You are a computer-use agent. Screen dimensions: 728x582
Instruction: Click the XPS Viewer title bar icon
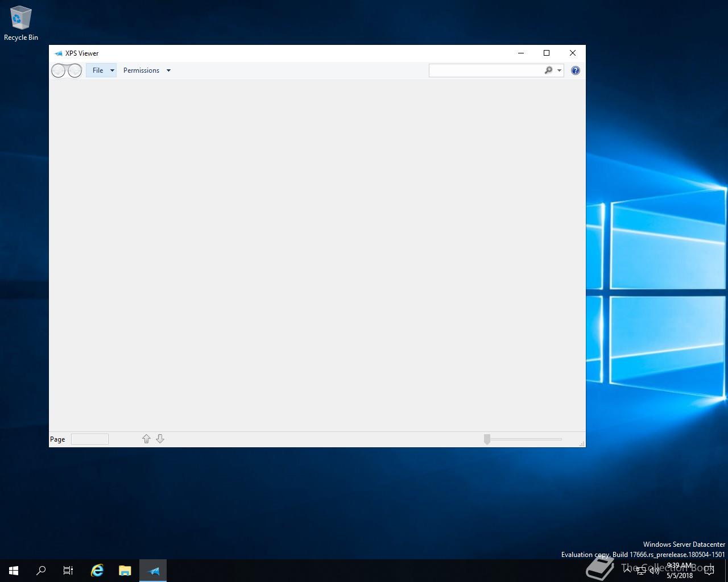tap(58, 53)
